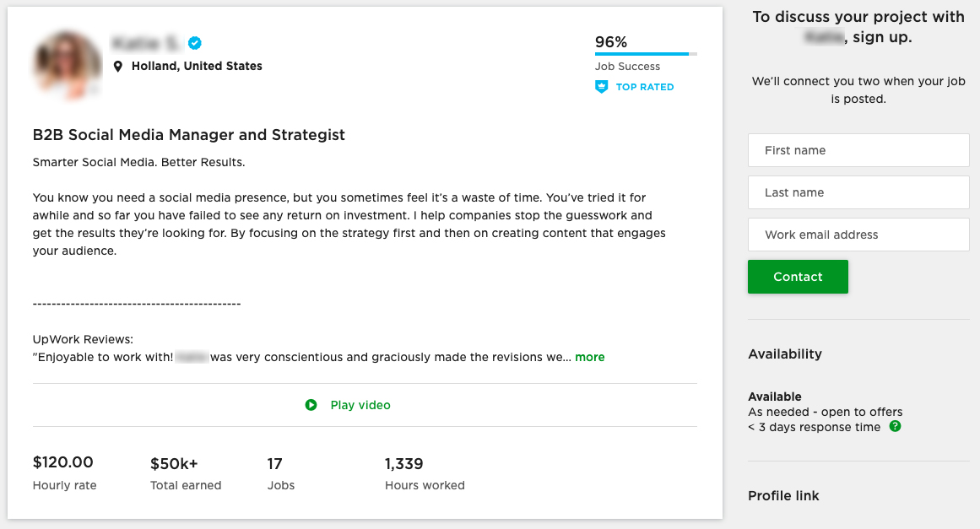The image size is (980, 529).
Task: Click the 96% job success score
Action: point(611,42)
